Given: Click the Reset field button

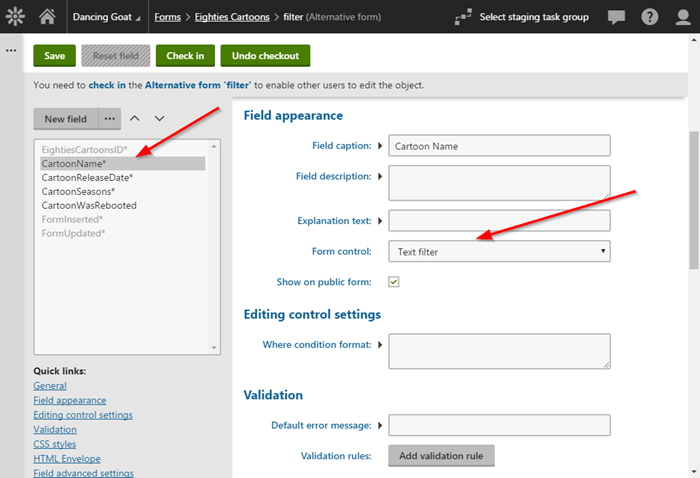Looking at the screenshot, I should click(x=116, y=56).
